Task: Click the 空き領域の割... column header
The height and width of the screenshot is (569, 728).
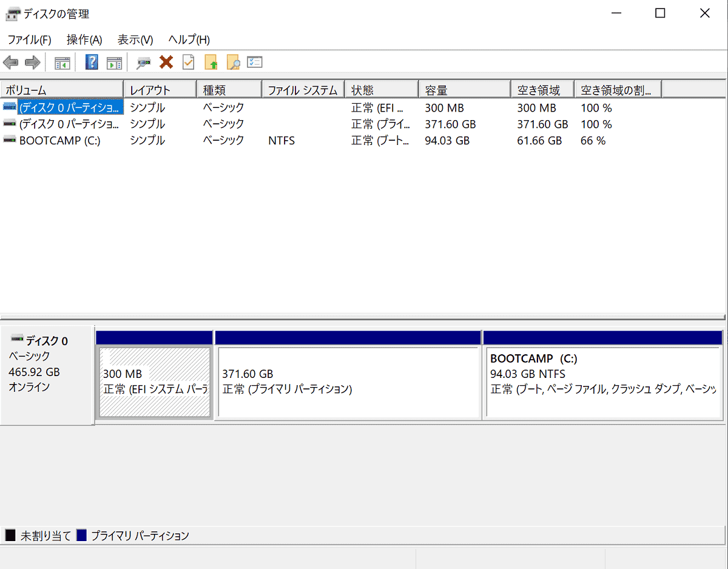Action: click(618, 90)
